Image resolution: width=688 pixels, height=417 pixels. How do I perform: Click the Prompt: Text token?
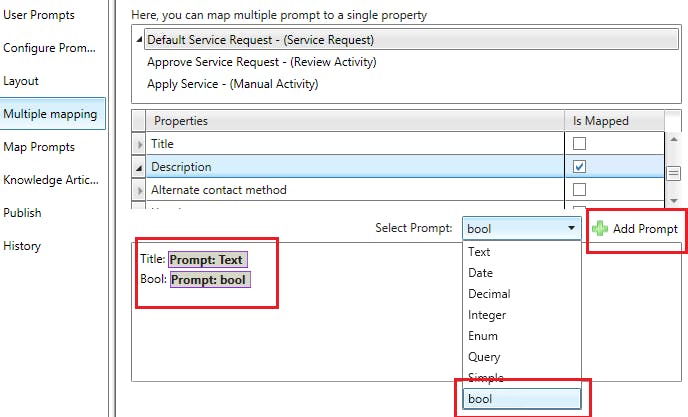207,259
